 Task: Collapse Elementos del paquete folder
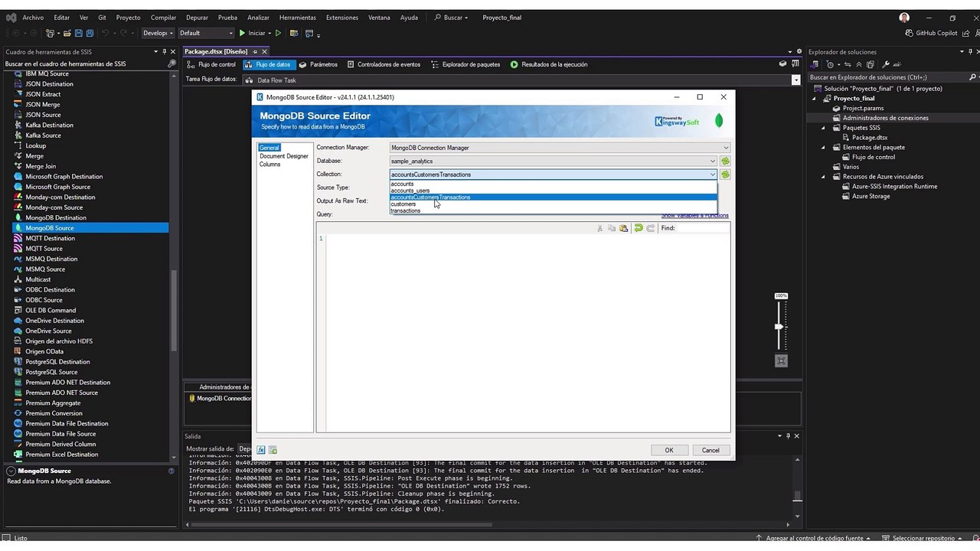tap(825, 147)
